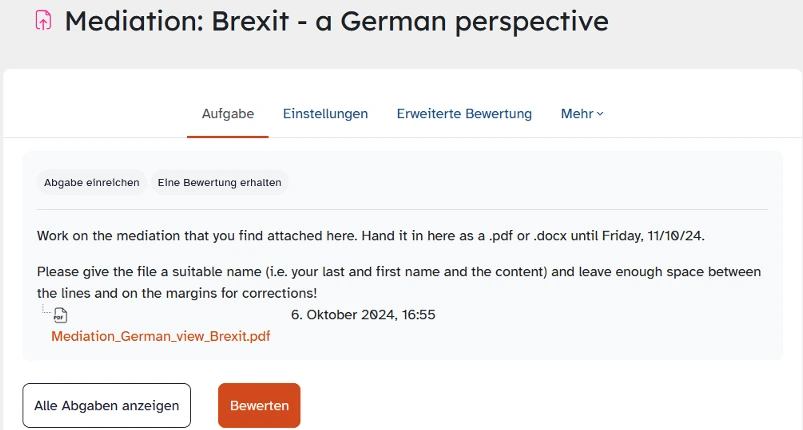
Task: Open the Erweiterte Bewertung tab
Action: pos(464,114)
